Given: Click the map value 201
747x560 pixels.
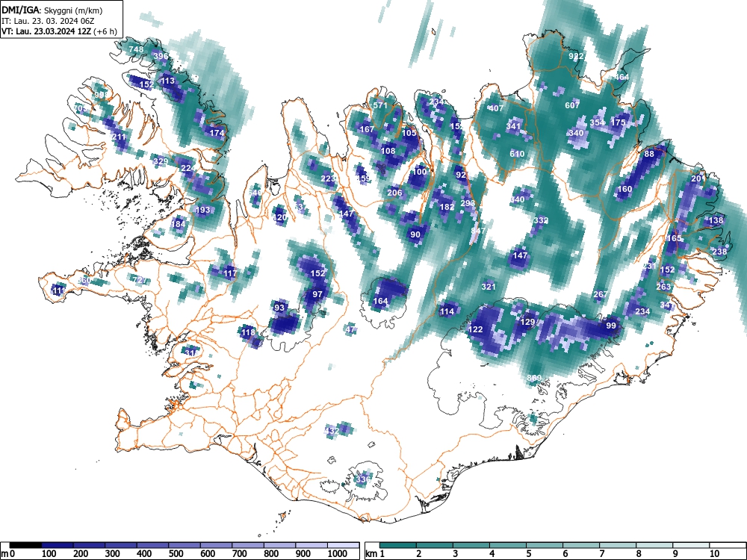Looking at the screenshot, I should [x=698, y=178].
